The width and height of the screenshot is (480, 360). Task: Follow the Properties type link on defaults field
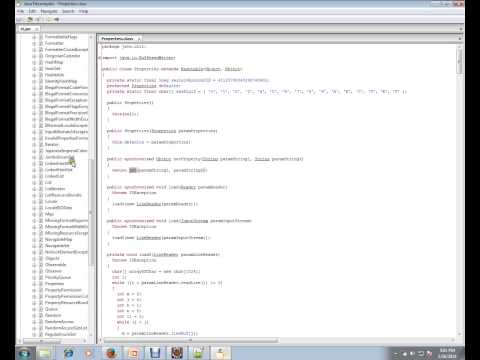[x=144, y=86]
